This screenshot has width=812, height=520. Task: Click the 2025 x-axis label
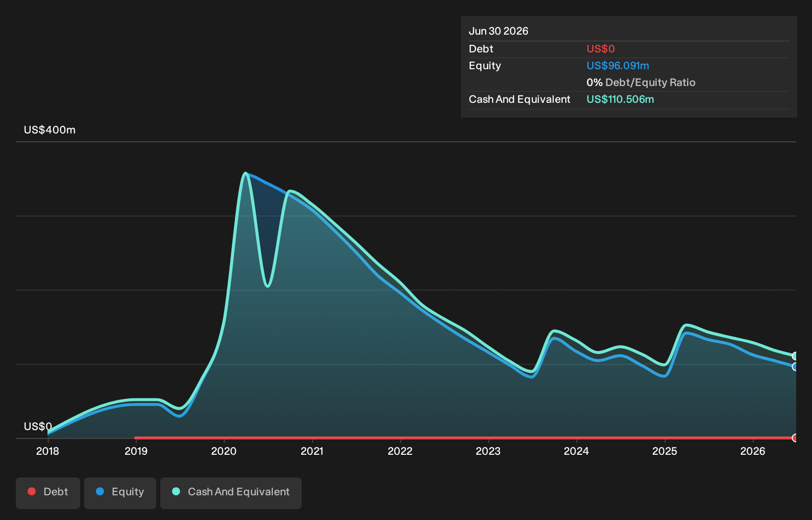pos(665,451)
